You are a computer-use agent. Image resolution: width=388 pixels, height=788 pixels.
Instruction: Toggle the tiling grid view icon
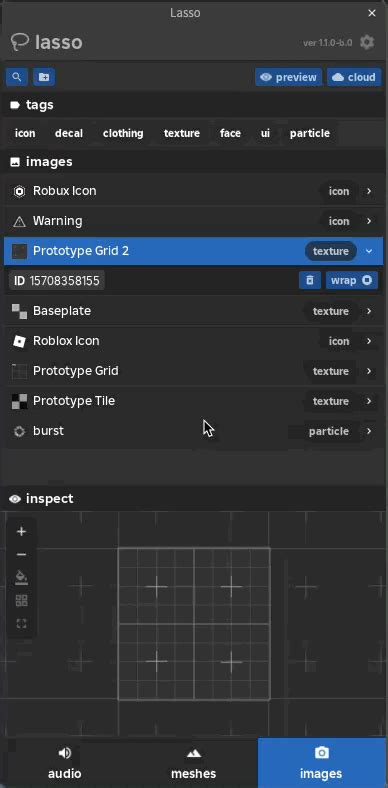21,601
